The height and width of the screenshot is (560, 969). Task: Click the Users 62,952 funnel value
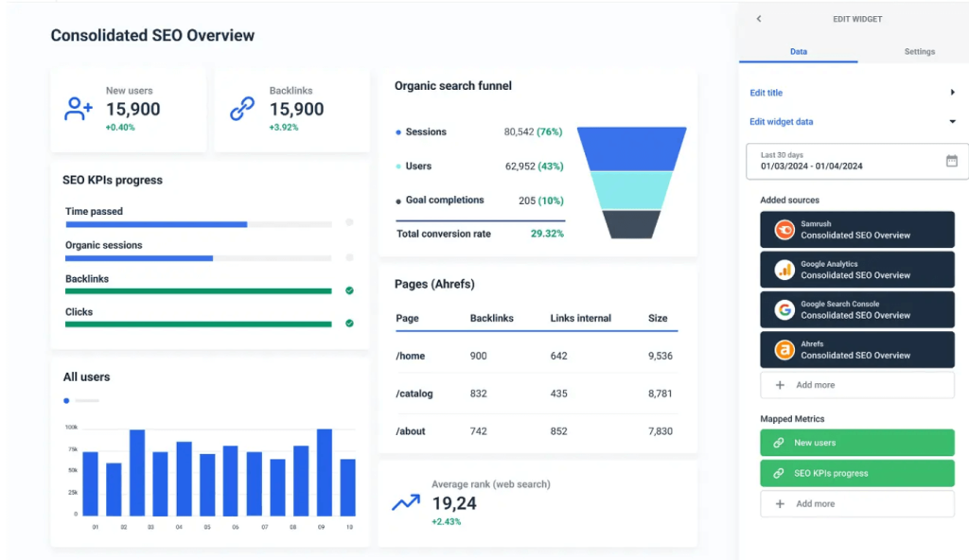[x=520, y=166]
